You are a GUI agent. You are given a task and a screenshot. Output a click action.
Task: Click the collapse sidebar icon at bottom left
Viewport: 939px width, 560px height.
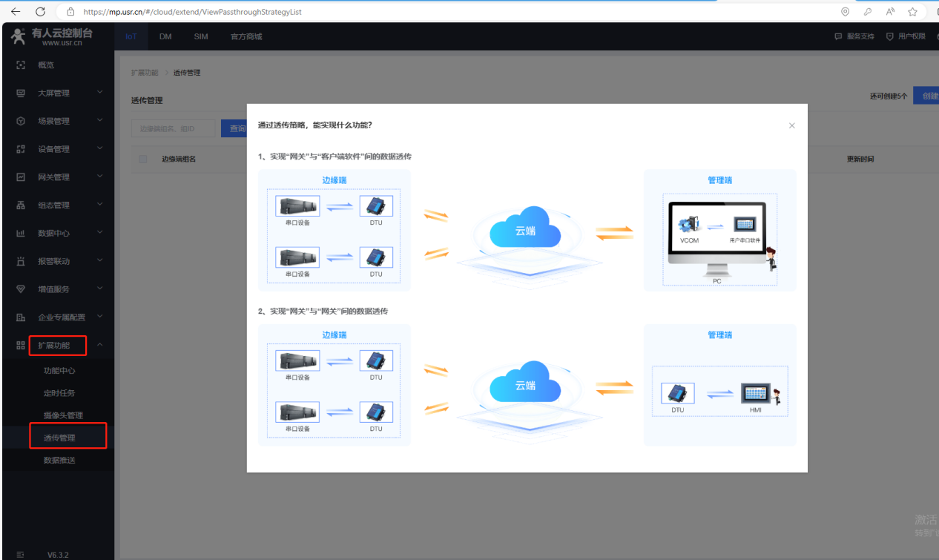coord(20,554)
